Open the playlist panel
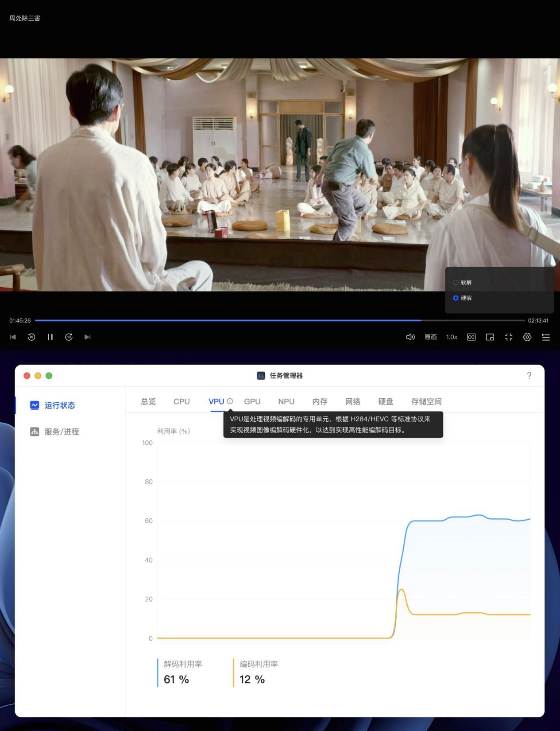Screen dimensions: 560x731 [x=546, y=337]
